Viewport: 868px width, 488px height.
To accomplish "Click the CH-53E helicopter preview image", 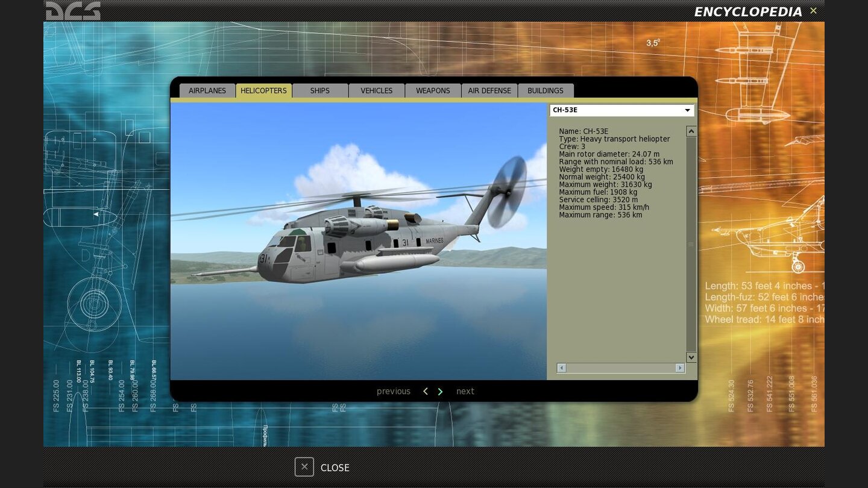I will 359,241.
